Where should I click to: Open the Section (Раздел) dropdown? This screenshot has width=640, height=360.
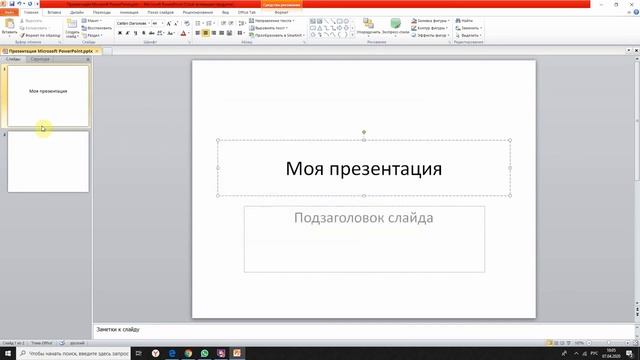point(92,36)
